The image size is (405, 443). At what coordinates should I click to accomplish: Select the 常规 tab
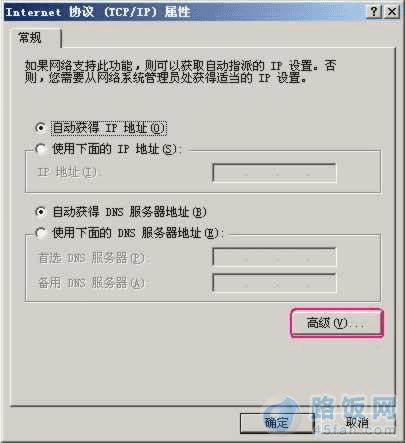click(x=31, y=38)
